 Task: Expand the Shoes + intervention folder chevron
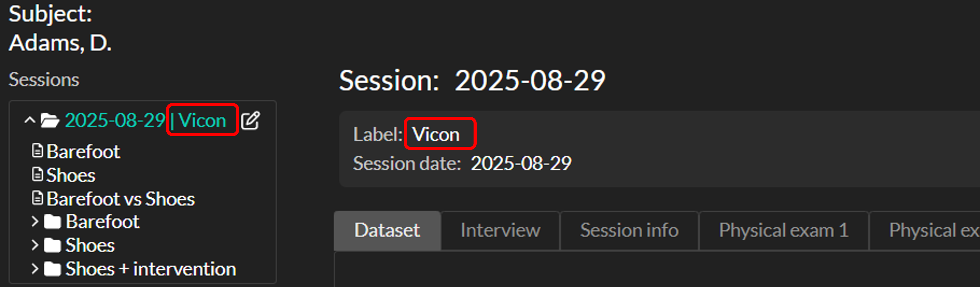coord(35,269)
